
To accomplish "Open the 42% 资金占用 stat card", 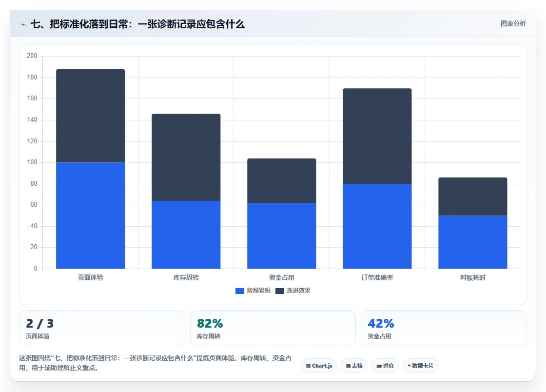I will (444, 328).
